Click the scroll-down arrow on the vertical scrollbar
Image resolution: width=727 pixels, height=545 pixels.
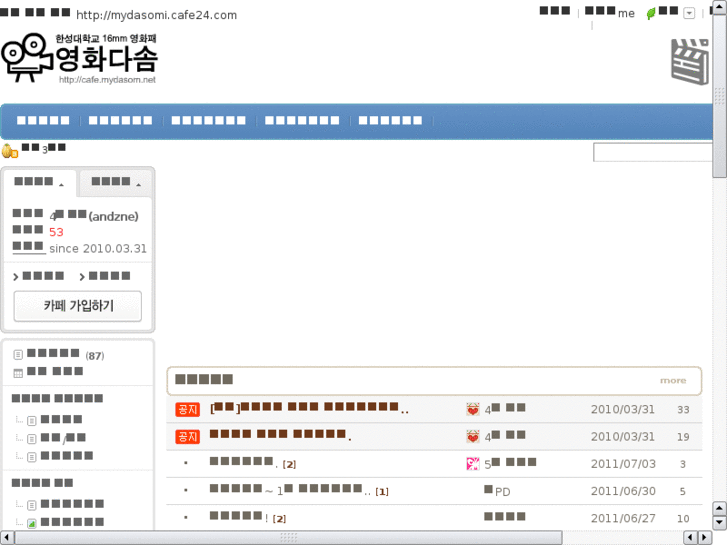click(x=720, y=523)
